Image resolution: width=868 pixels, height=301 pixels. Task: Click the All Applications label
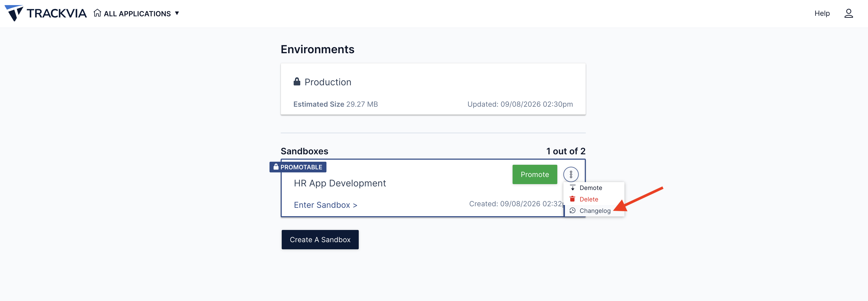[137, 13]
